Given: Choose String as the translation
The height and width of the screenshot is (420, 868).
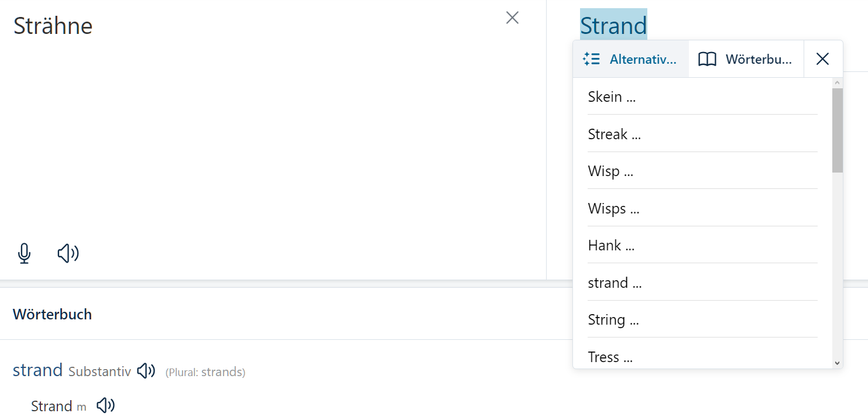Looking at the screenshot, I should (613, 320).
